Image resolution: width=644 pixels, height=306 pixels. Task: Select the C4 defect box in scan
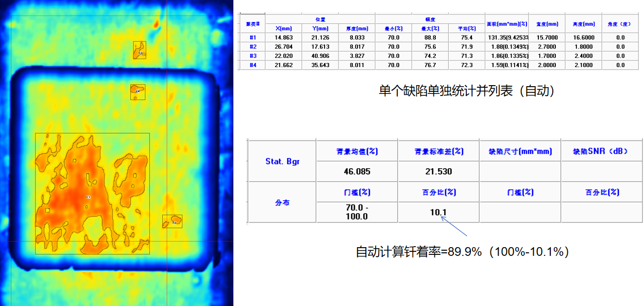138,91
